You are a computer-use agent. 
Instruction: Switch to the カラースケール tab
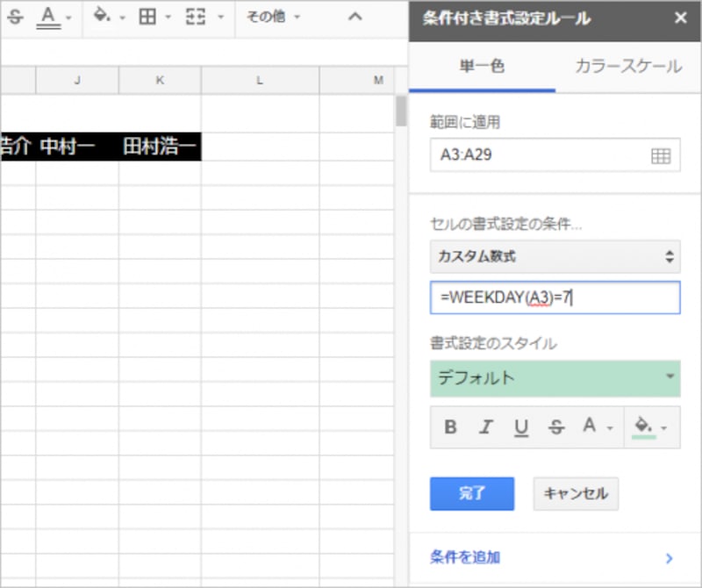pyautogui.click(x=628, y=67)
